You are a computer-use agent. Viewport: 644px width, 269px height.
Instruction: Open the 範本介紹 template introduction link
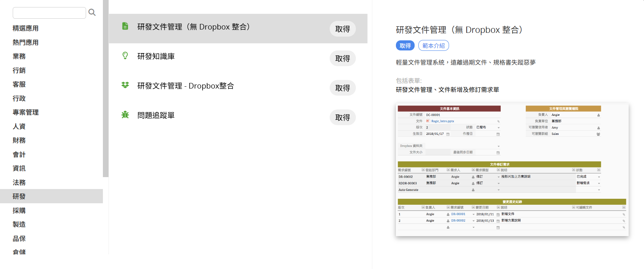coord(433,46)
